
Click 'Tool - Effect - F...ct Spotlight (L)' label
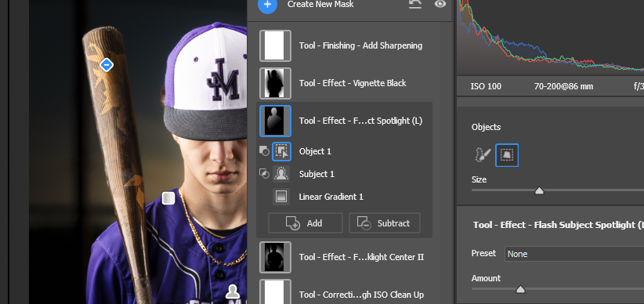[360, 121]
